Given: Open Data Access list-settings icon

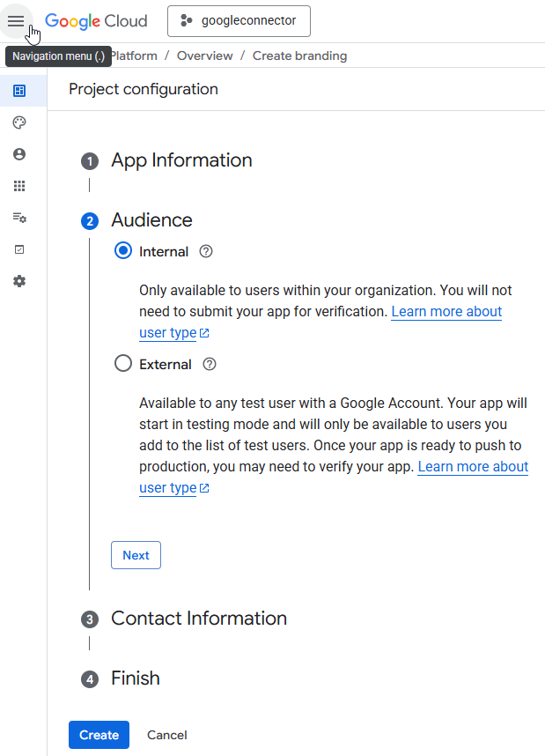Looking at the screenshot, I should [x=19, y=218].
